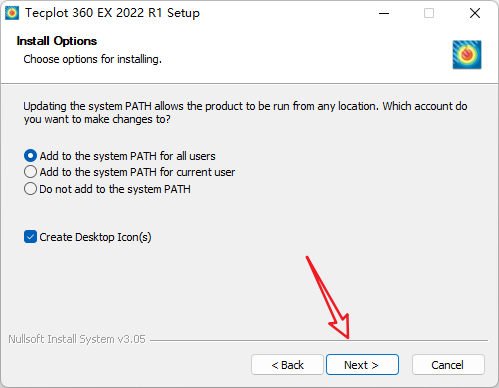The width and height of the screenshot is (499, 388).
Task: Close the setup window
Action: 475,13
